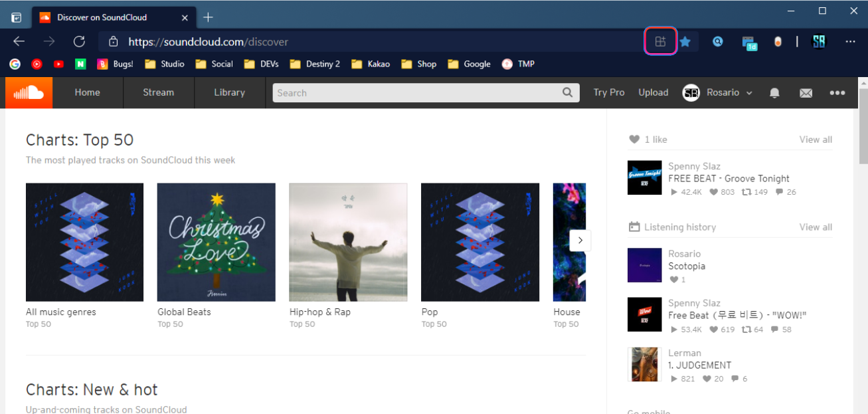Open the Naver bookmark icon
Viewport: 868px width, 414px height.
coord(80,64)
